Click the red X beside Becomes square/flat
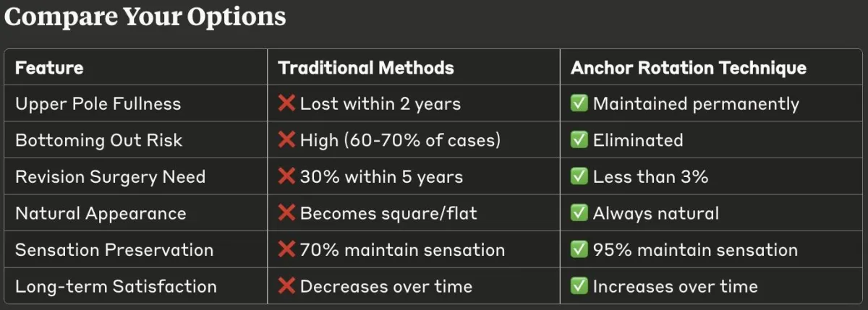The height and width of the screenshot is (310, 868). (286, 214)
